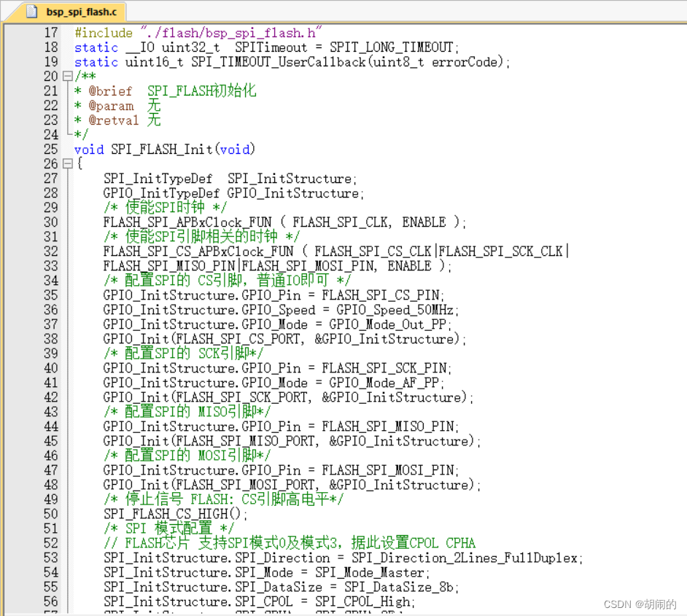Click the CPOL CPHA comment on line 52

pos(290,543)
